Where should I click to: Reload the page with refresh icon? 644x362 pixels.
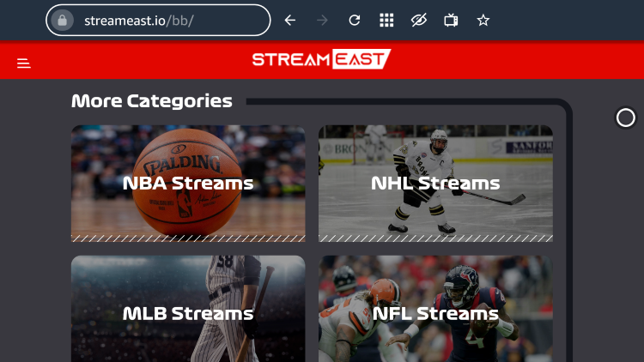[355, 20]
